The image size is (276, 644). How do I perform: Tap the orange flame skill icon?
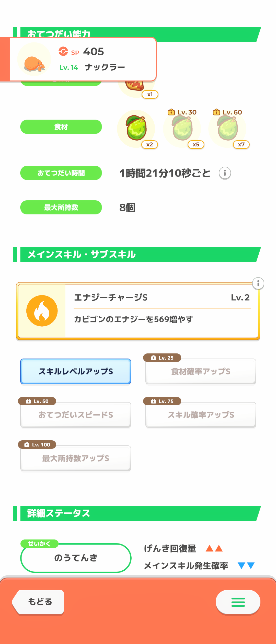tap(42, 311)
